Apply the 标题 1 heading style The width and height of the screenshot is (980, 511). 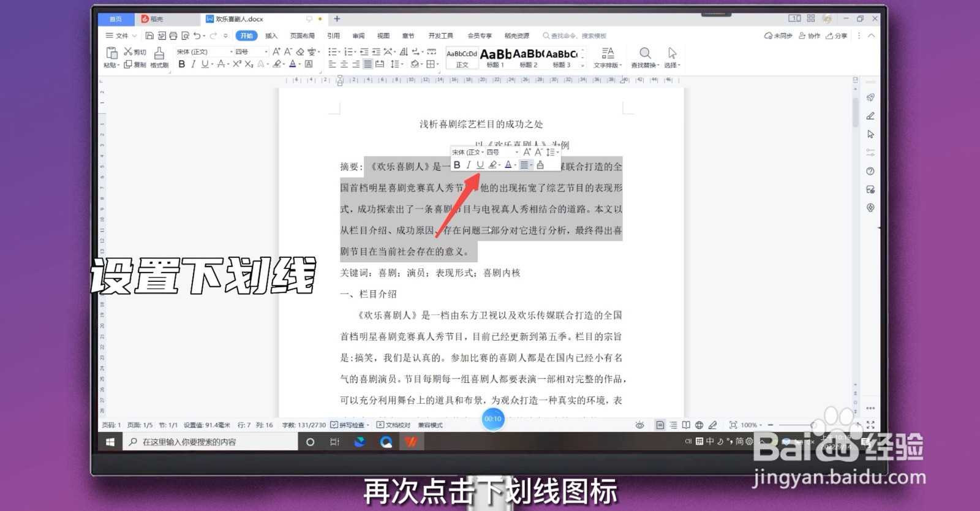[496, 58]
